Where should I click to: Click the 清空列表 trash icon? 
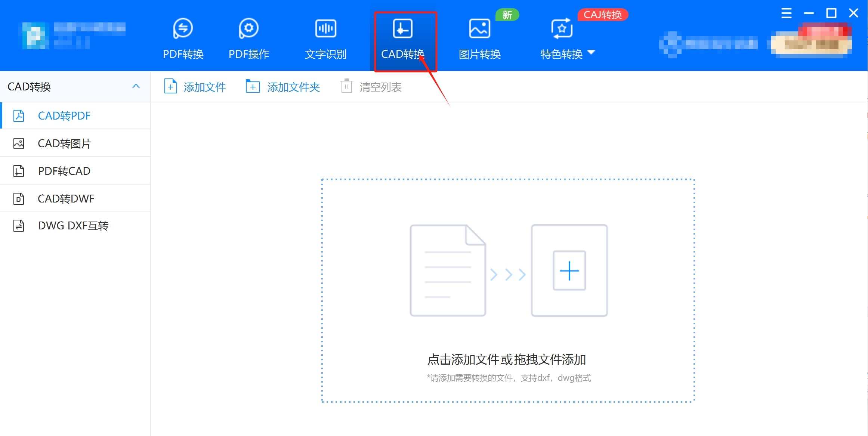tap(346, 87)
